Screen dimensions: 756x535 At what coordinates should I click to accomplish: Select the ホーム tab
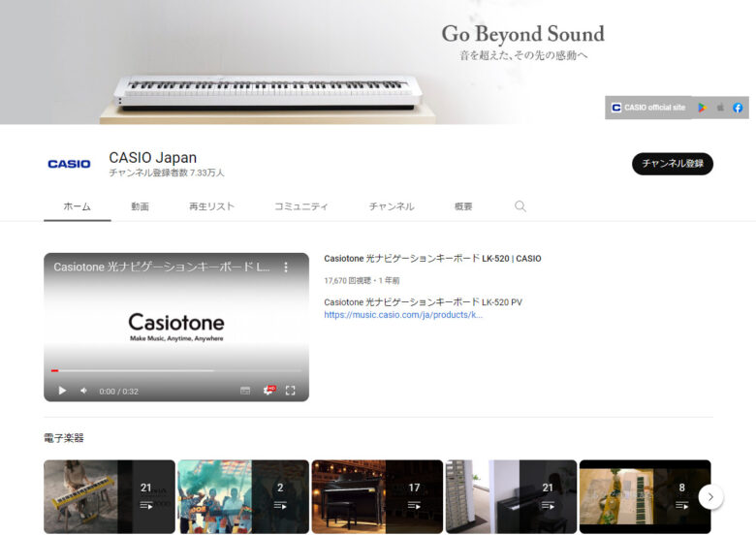78,206
